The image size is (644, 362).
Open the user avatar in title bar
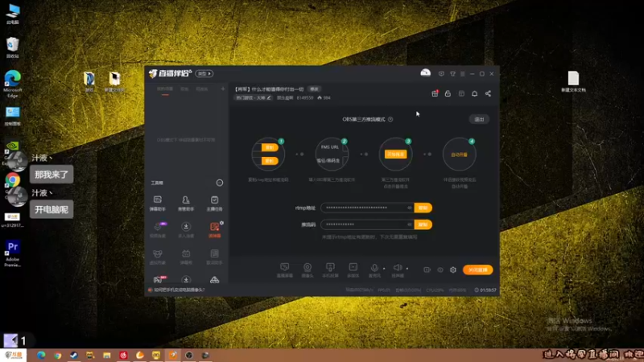426,73
